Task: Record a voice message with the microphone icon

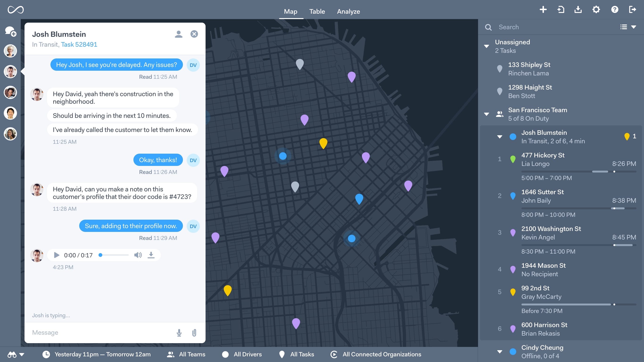Action: point(179,333)
